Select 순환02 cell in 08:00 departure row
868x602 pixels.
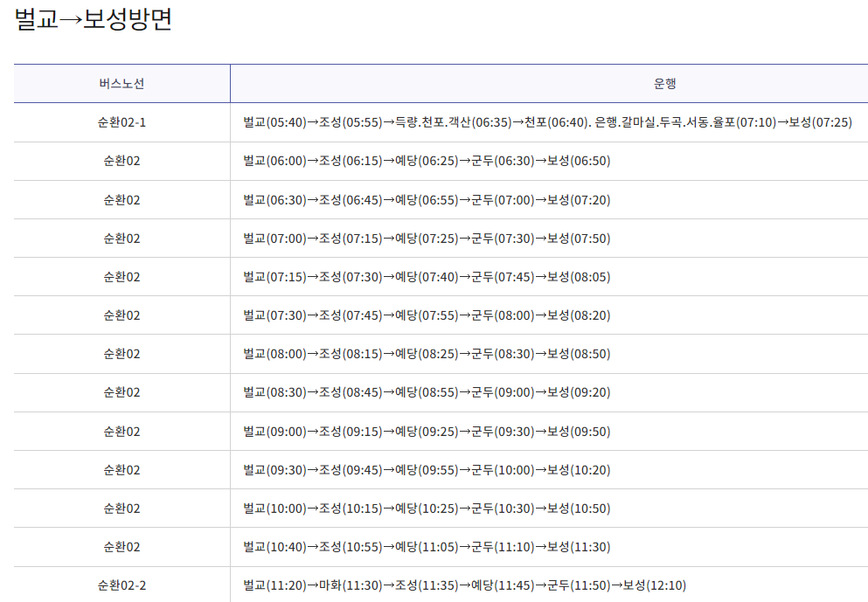tap(122, 354)
